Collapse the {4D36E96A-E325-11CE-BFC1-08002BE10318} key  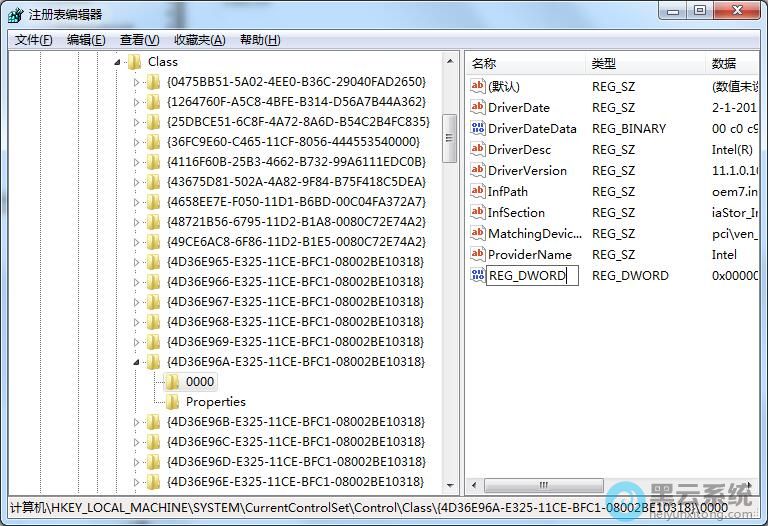pos(138,362)
